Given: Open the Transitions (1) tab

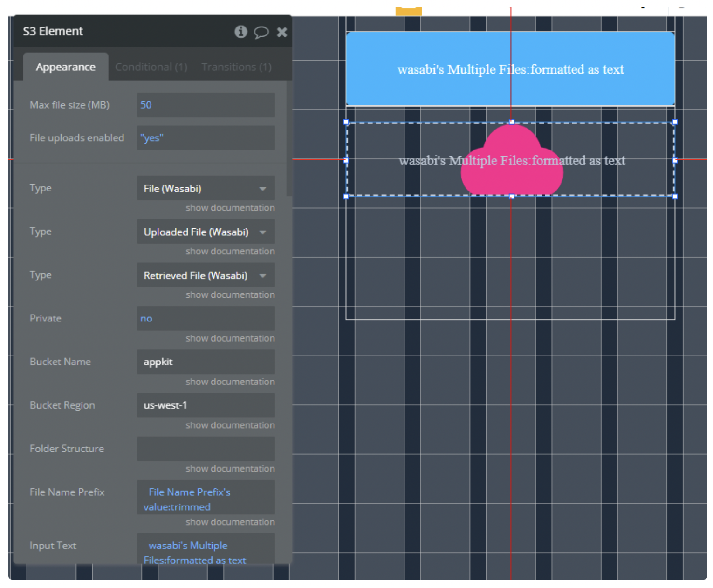Looking at the screenshot, I should 236,67.
